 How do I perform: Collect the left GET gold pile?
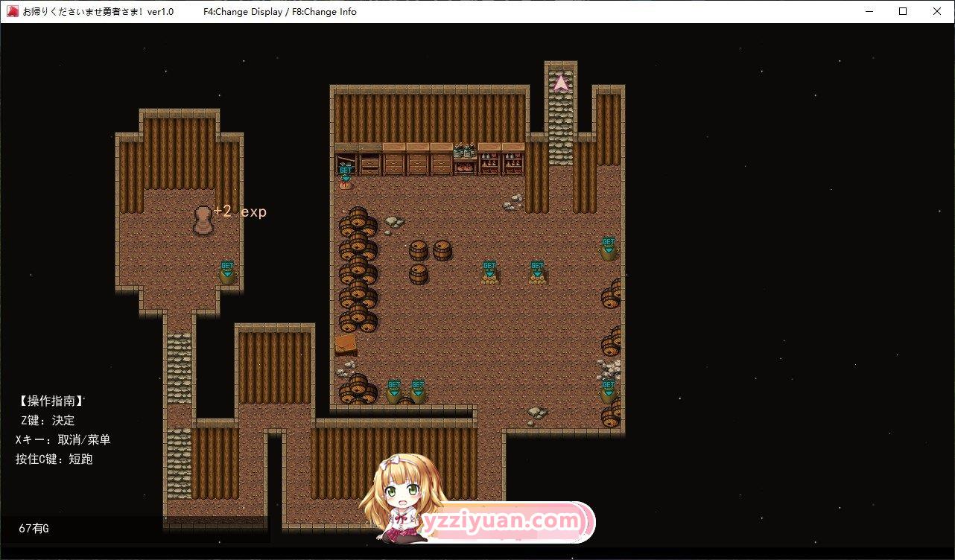click(489, 273)
